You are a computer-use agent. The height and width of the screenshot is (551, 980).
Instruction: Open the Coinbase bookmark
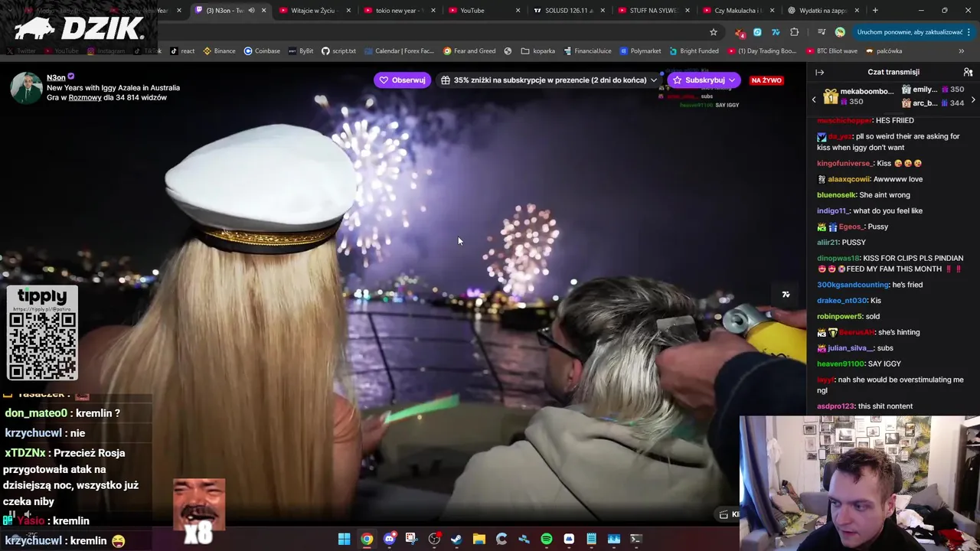coord(261,51)
